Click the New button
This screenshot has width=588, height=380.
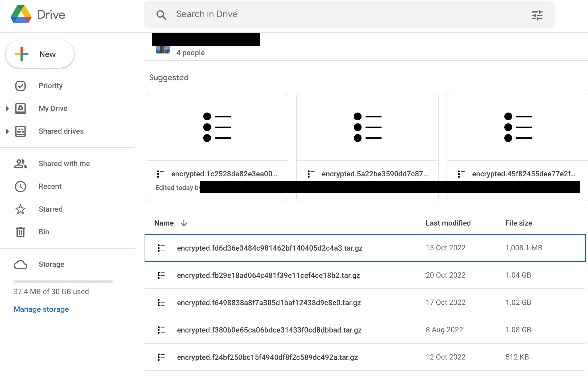pyautogui.click(x=40, y=54)
